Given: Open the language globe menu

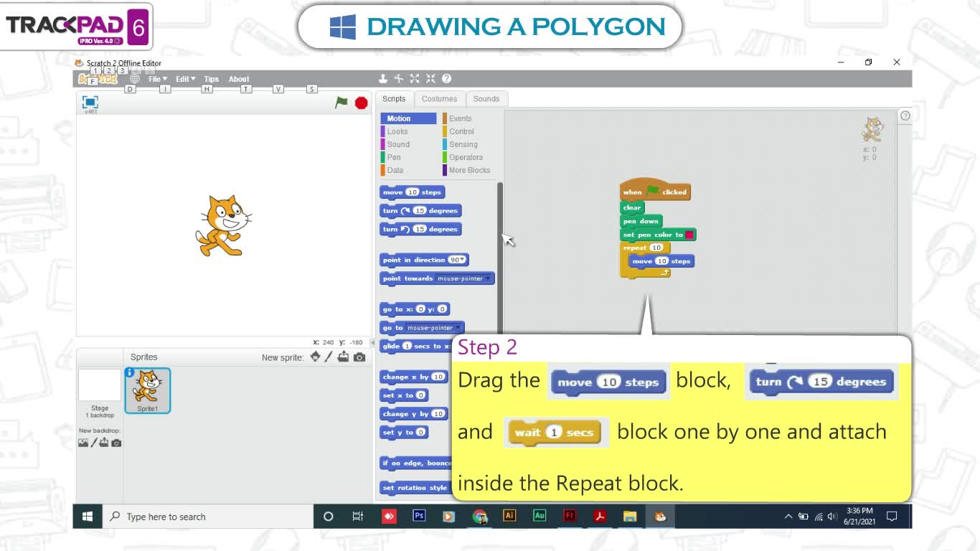Looking at the screenshot, I should (x=135, y=79).
